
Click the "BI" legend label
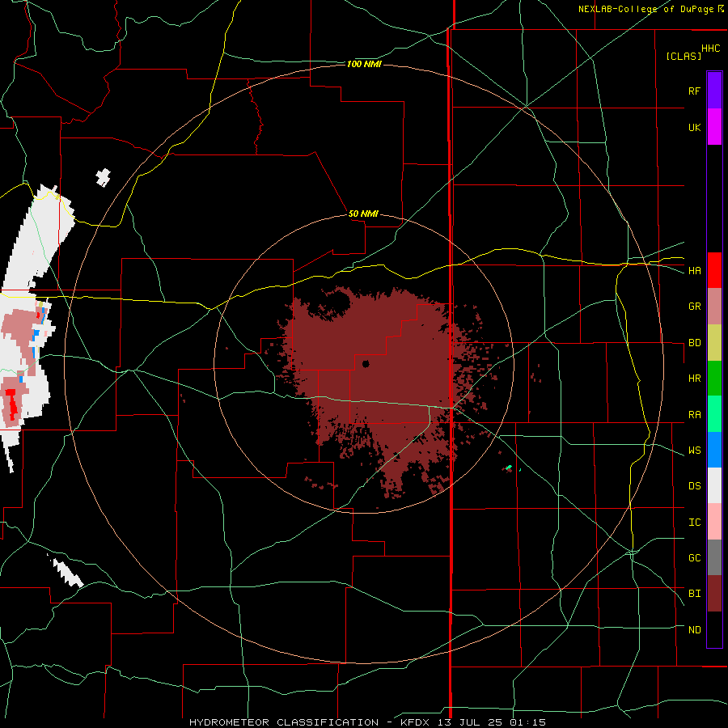tap(694, 594)
